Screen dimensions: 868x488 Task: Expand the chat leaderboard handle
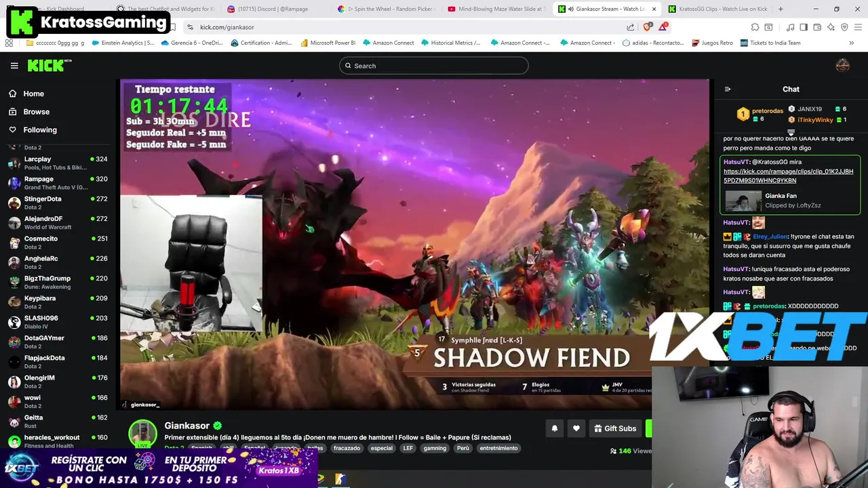pyautogui.click(x=791, y=132)
